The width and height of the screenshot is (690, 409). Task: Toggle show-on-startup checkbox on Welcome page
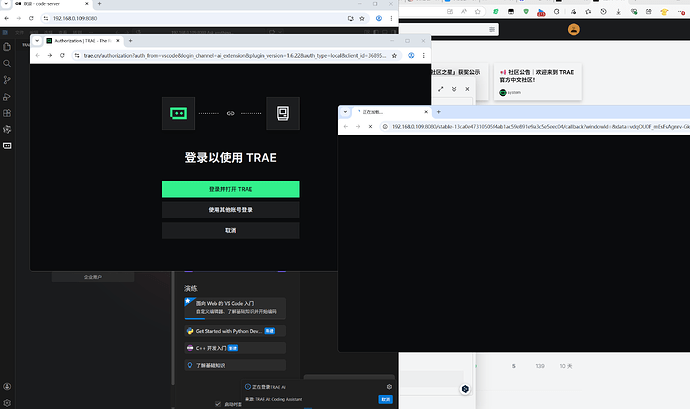coord(218,404)
